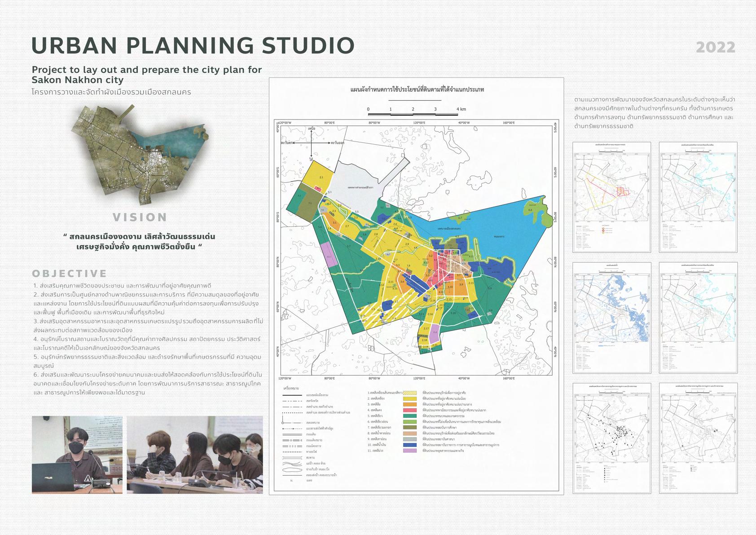
Task: Click the light green swatch for zone 6
Action: coord(410,422)
